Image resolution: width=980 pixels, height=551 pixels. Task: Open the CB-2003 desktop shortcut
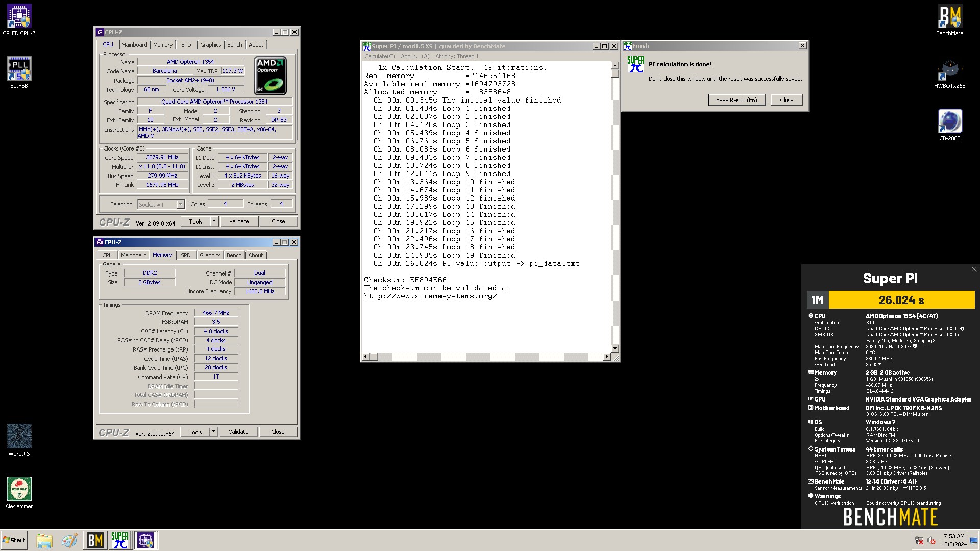pyautogui.click(x=949, y=125)
